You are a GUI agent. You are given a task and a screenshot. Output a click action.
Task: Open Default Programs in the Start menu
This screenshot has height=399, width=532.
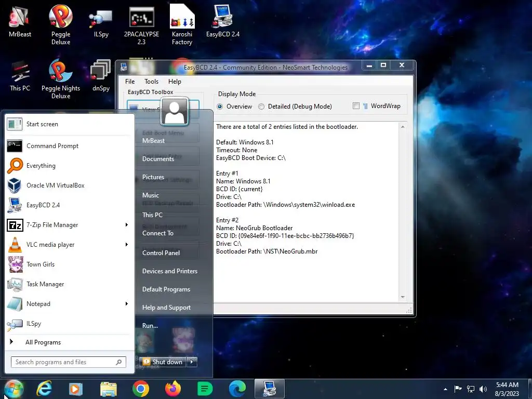coord(166,289)
